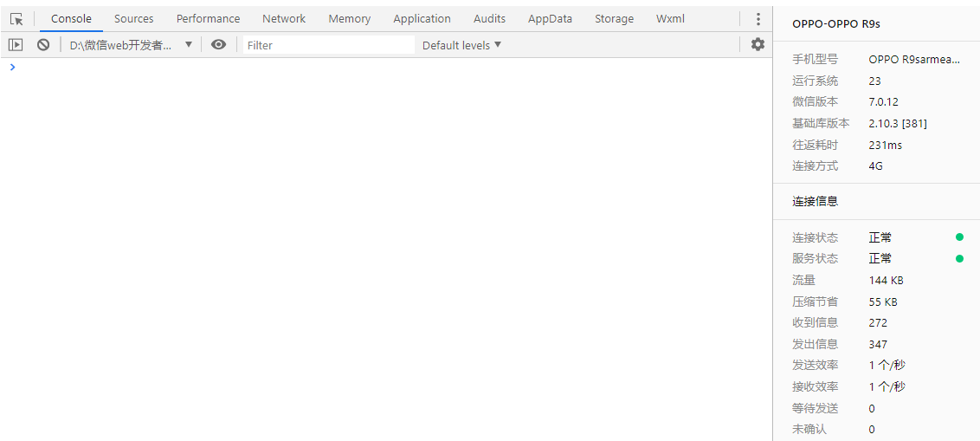Click the 未确认 label
Image resolution: width=980 pixels, height=441 pixels.
click(809, 430)
